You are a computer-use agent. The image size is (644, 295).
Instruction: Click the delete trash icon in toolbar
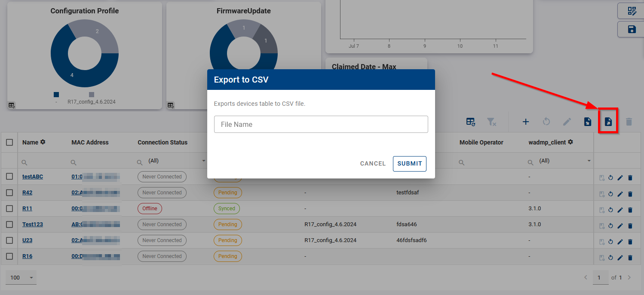pos(629,122)
